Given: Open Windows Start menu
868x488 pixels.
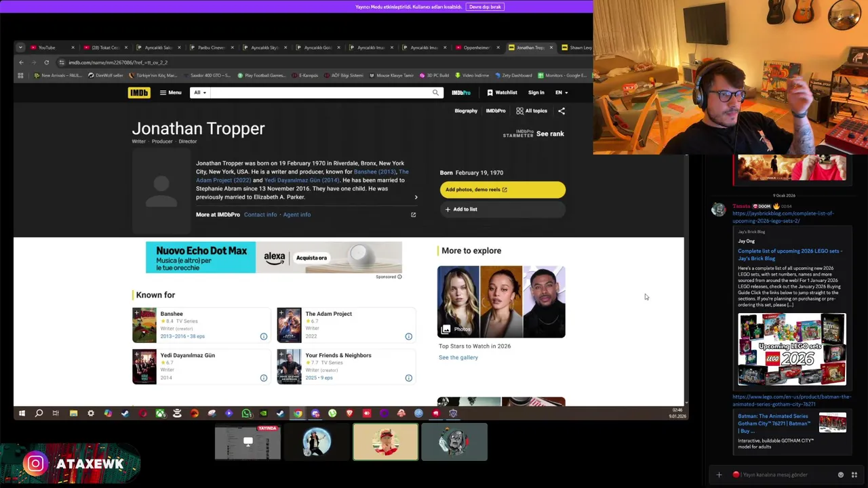Looking at the screenshot, I should tap(22, 413).
